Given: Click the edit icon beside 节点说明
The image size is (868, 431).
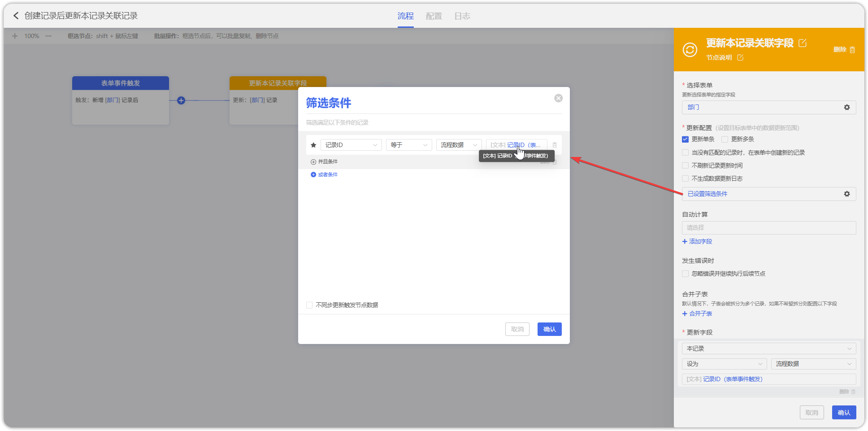Looking at the screenshot, I should 740,57.
